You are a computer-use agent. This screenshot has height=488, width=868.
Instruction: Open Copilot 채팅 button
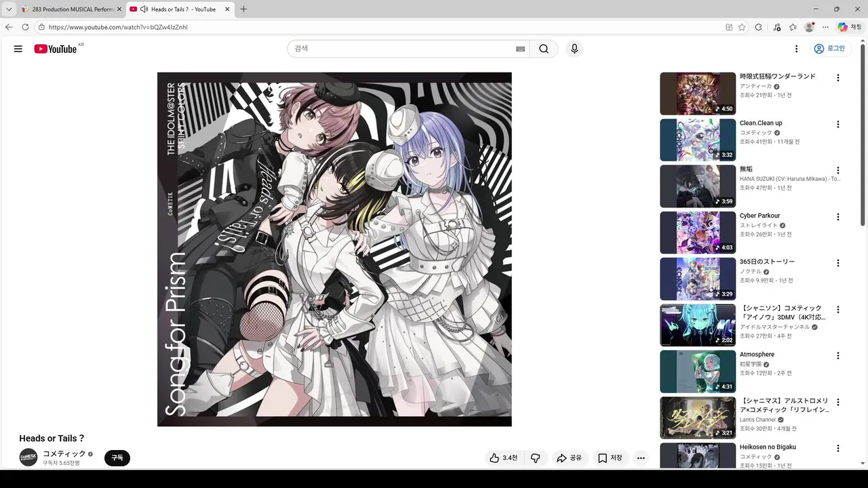point(850,27)
